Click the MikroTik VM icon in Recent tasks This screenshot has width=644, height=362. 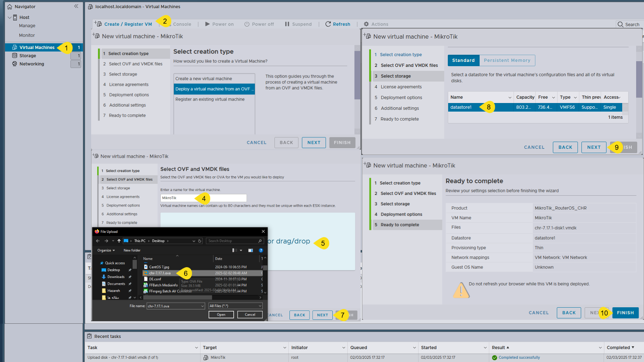tap(206, 357)
